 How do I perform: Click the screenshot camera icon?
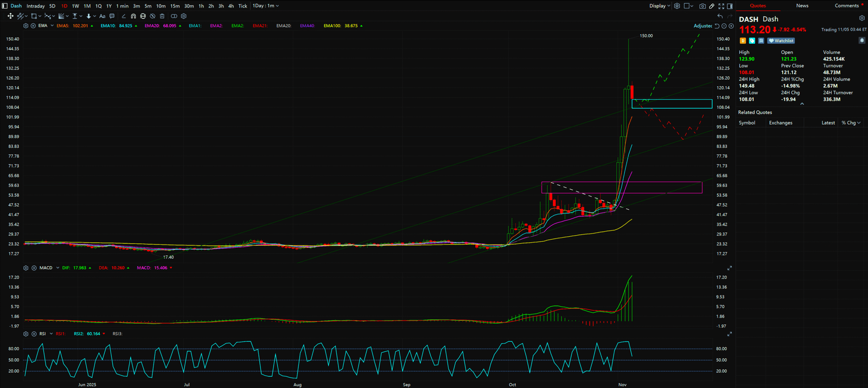tap(703, 6)
